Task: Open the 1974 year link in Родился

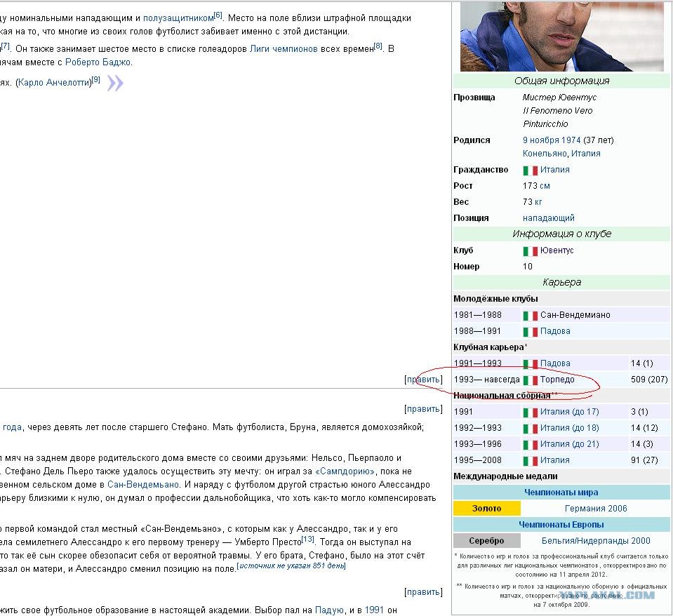Action: 571,140
